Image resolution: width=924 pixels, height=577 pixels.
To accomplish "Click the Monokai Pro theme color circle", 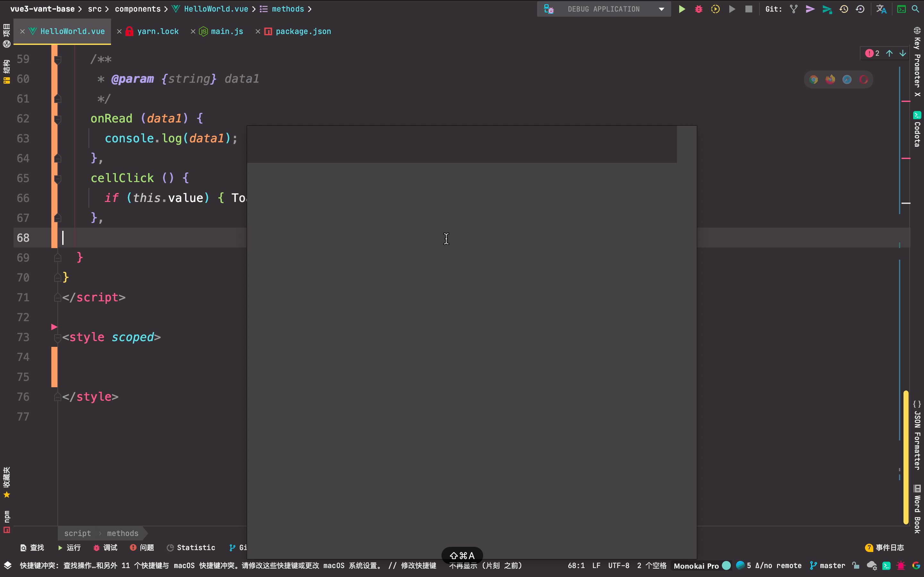I will [x=727, y=565].
